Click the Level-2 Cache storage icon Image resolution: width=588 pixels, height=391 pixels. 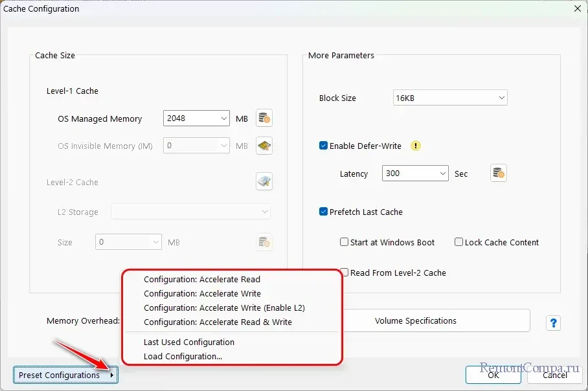pos(264,182)
